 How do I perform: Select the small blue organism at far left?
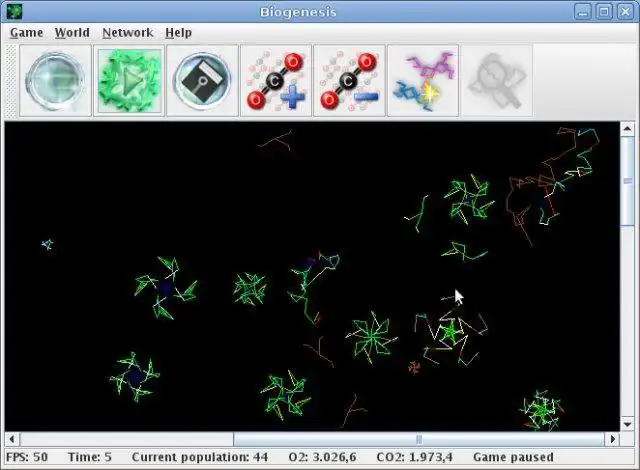pos(47,244)
